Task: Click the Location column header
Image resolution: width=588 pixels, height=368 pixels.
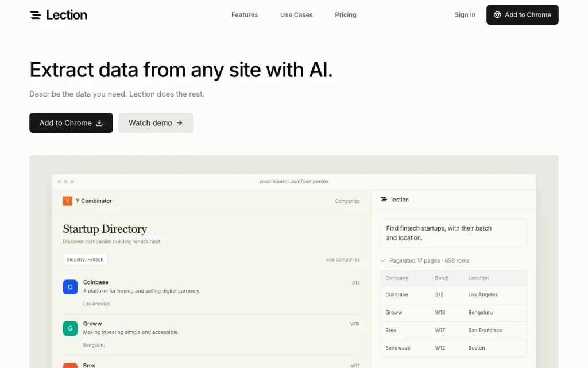Action: click(x=478, y=278)
